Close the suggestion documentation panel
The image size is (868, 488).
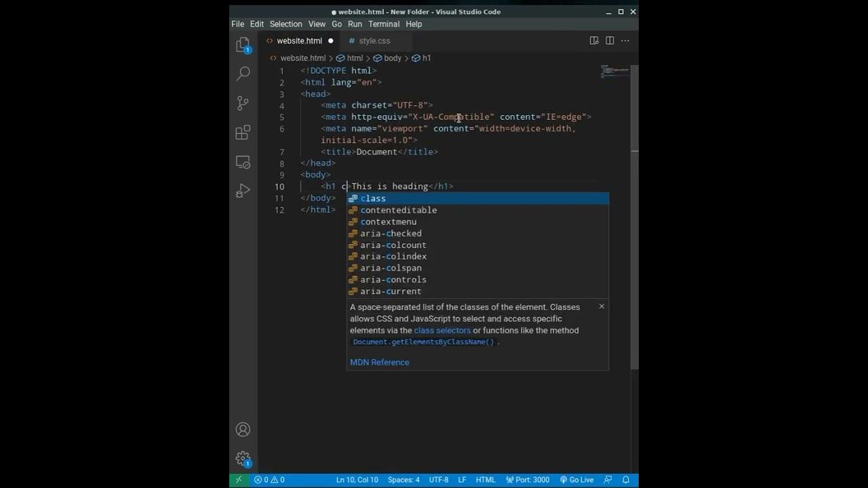click(x=601, y=306)
